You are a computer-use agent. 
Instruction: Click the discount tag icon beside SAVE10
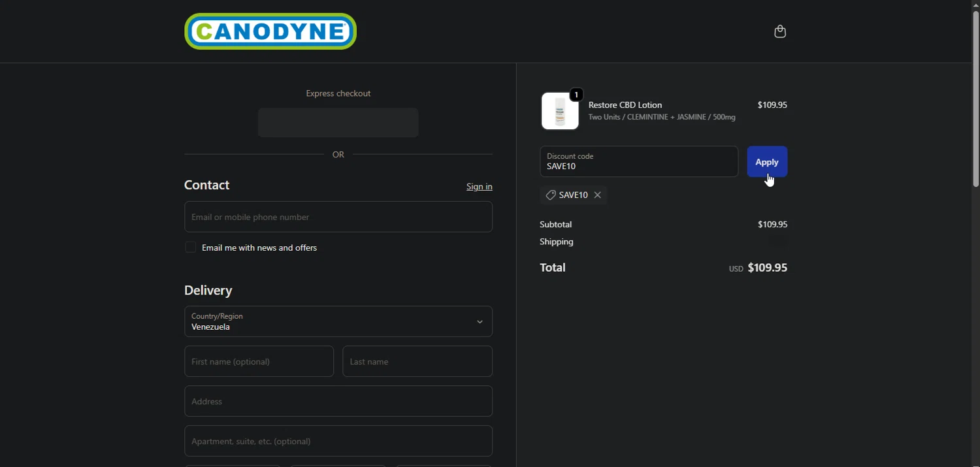pos(551,195)
